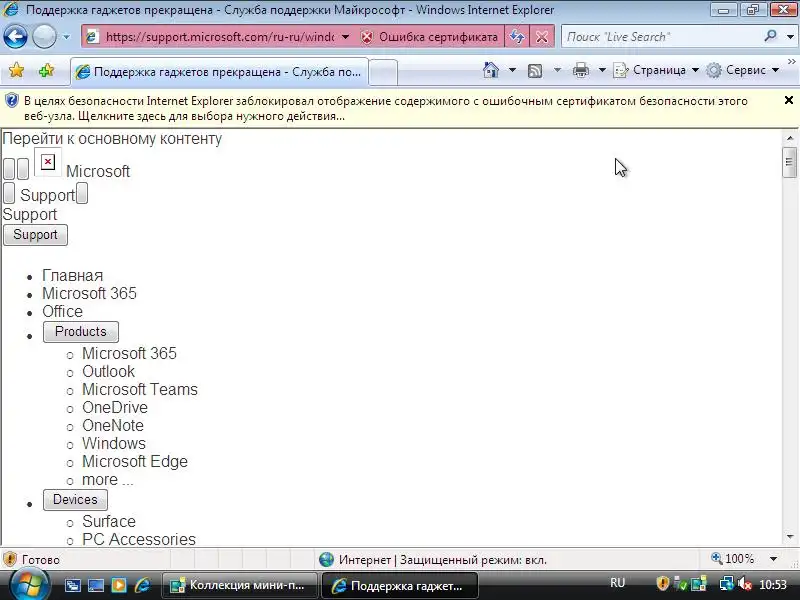Click the Print icon
This screenshot has height=600, width=800.
click(581, 70)
